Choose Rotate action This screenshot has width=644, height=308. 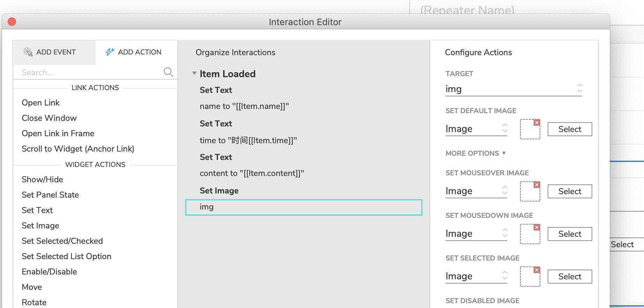pyautogui.click(x=34, y=302)
